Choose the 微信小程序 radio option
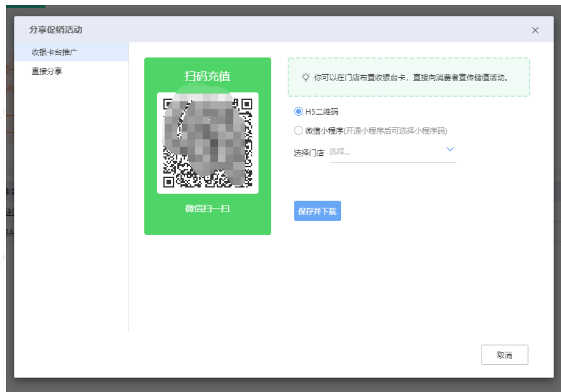561x392 pixels. pos(298,131)
